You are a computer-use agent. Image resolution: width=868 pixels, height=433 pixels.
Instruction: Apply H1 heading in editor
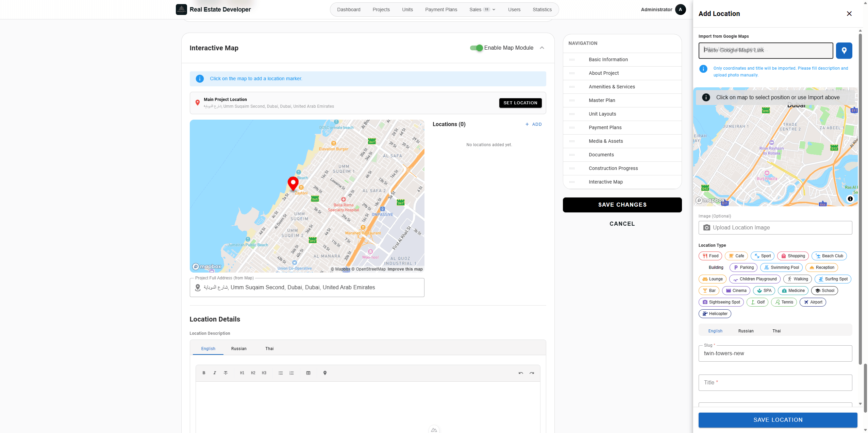pos(242,373)
